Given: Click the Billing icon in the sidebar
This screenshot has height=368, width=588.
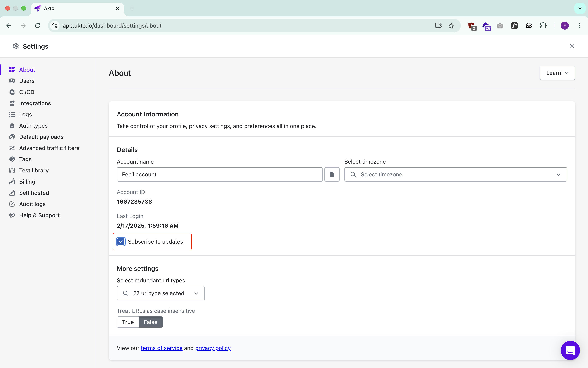Looking at the screenshot, I should pyautogui.click(x=12, y=182).
